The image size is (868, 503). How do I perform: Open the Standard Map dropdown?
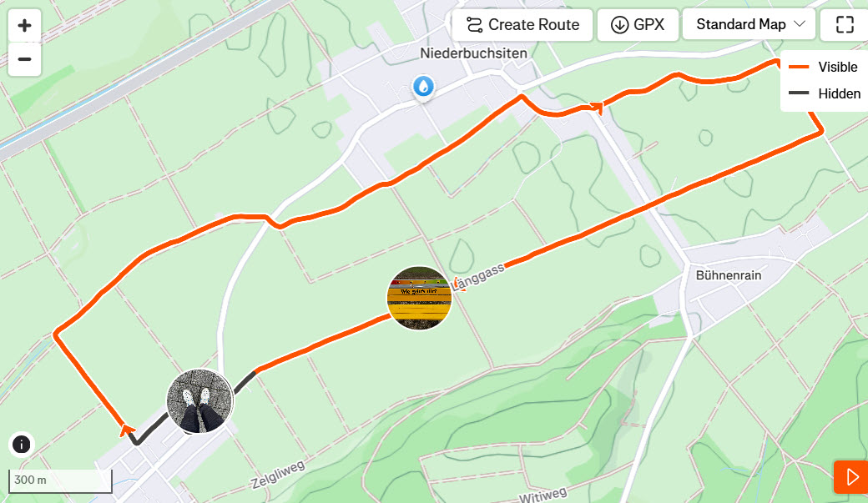pyautogui.click(x=749, y=24)
